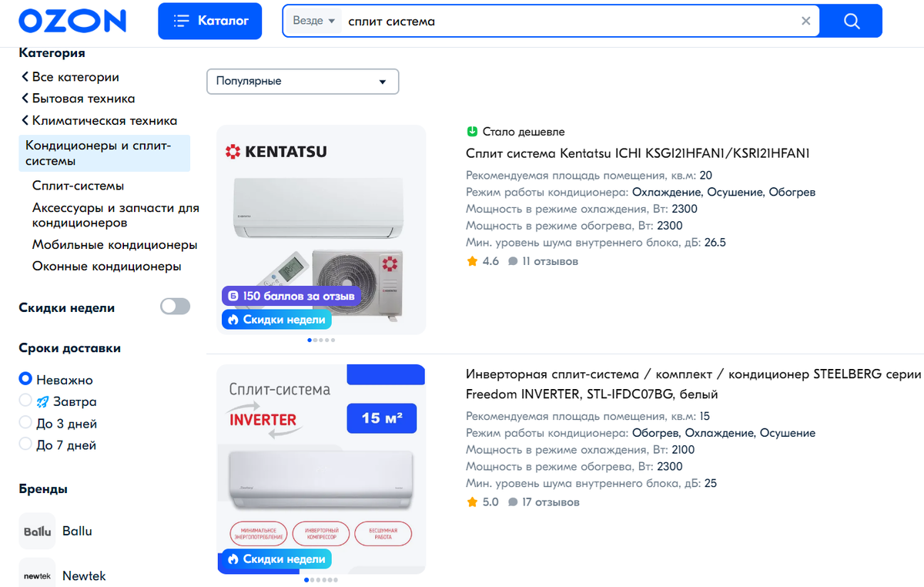Click the star icon next to 4.6 rating
Viewport: 924px width, 587px height.
point(470,260)
